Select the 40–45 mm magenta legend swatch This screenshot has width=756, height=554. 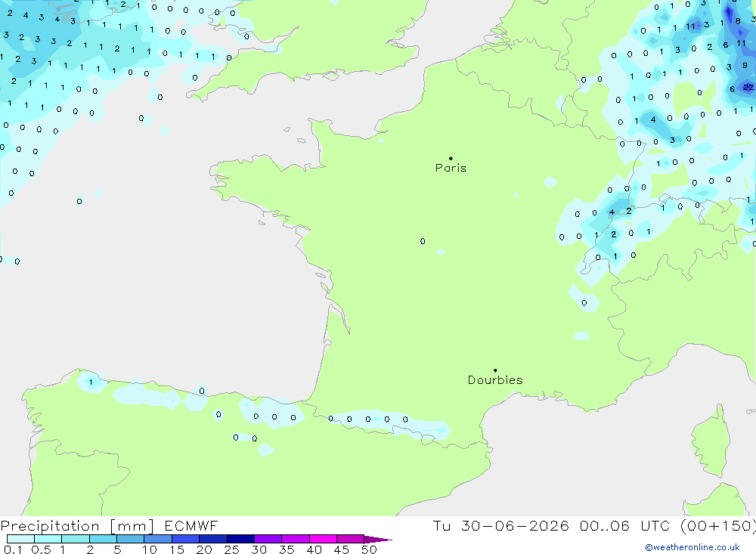tap(323, 539)
